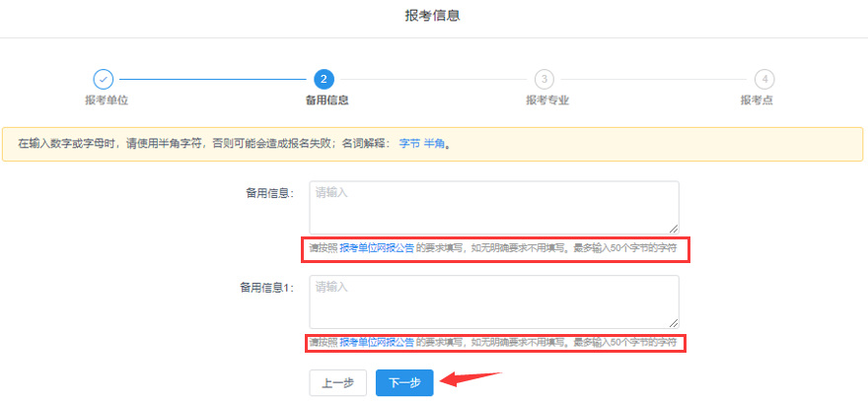
Task: Click the step 4 circle icon
Action: (763, 79)
